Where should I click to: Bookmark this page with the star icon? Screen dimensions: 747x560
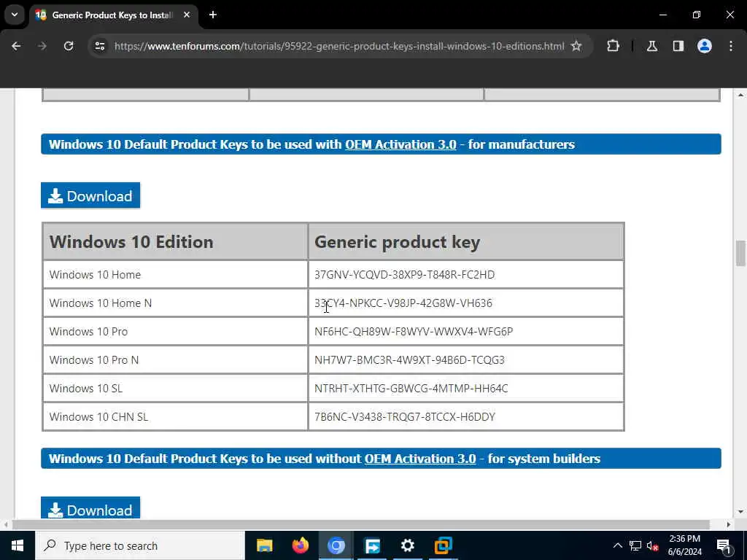576,46
